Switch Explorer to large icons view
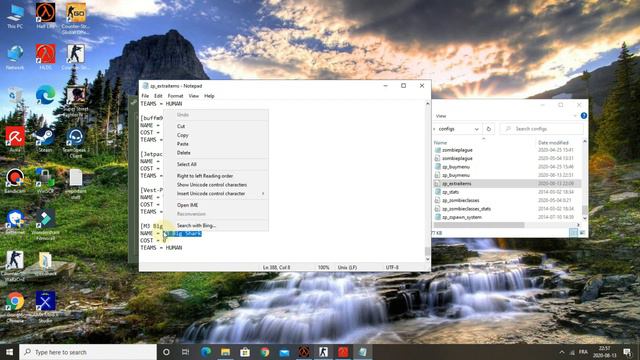Screen dimensions: 640x360 [582, 233]
